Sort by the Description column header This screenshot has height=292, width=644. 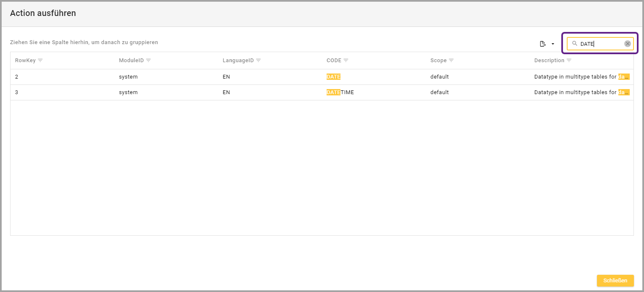click(x=549, y=61)
